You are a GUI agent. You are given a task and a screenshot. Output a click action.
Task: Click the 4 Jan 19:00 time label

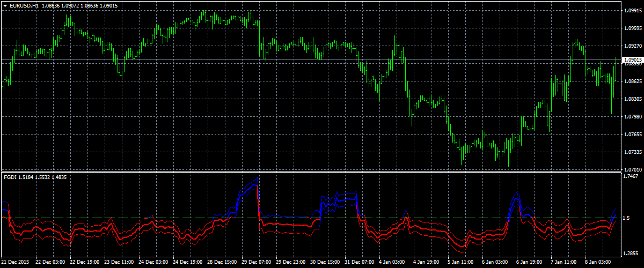pyautogui.click(x=427, y=263)
